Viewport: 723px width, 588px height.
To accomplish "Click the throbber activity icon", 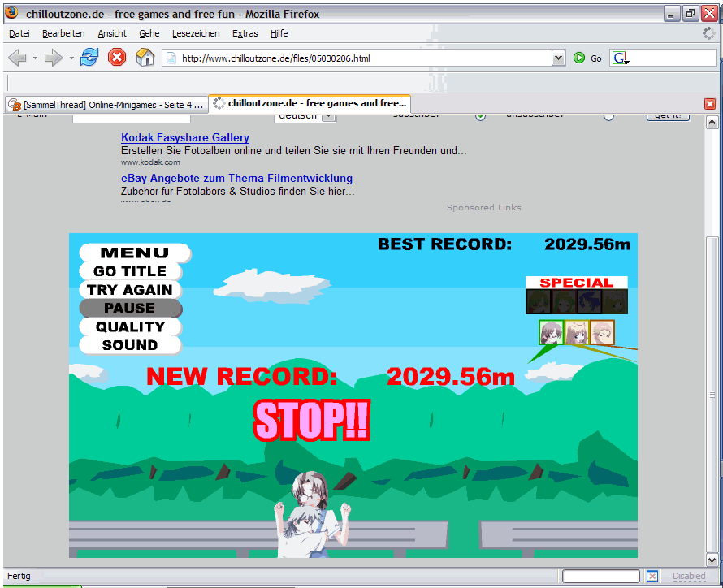I will pyautogui.click(x=708, y=33).
